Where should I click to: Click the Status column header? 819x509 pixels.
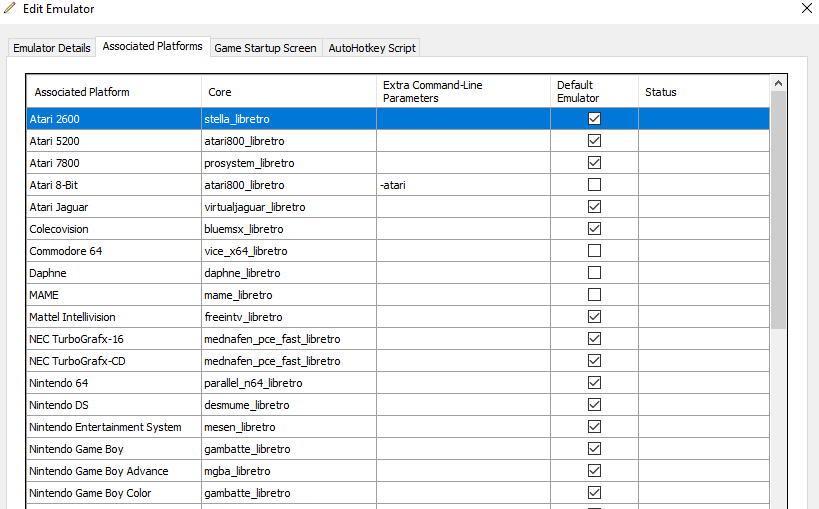pos(704,91)
